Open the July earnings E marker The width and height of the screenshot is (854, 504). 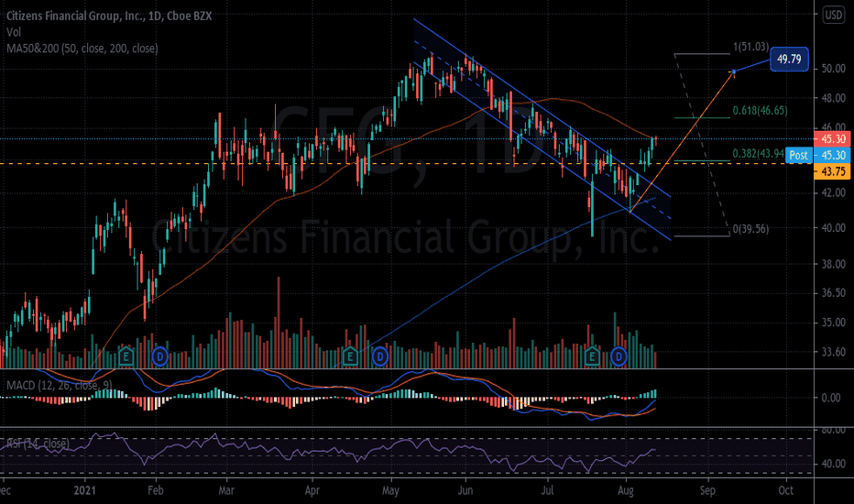tap(592, 356)
